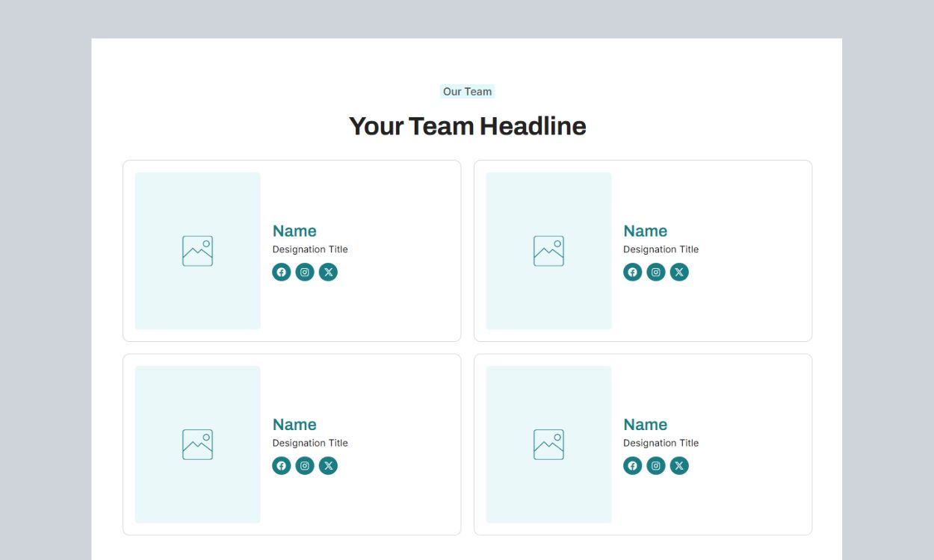Image resolution: width=934 pixels, height=560 pixels.
Task: Open Facebook link in the top-right team card
Action: pyautogui.click(x=632, y=272)
